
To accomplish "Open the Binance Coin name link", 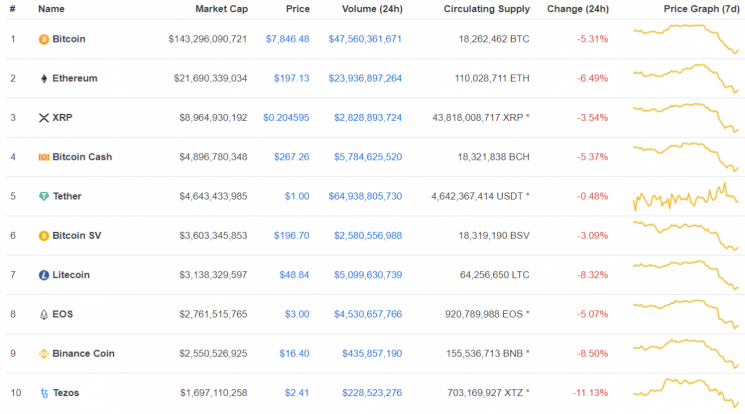I will 83,354.
